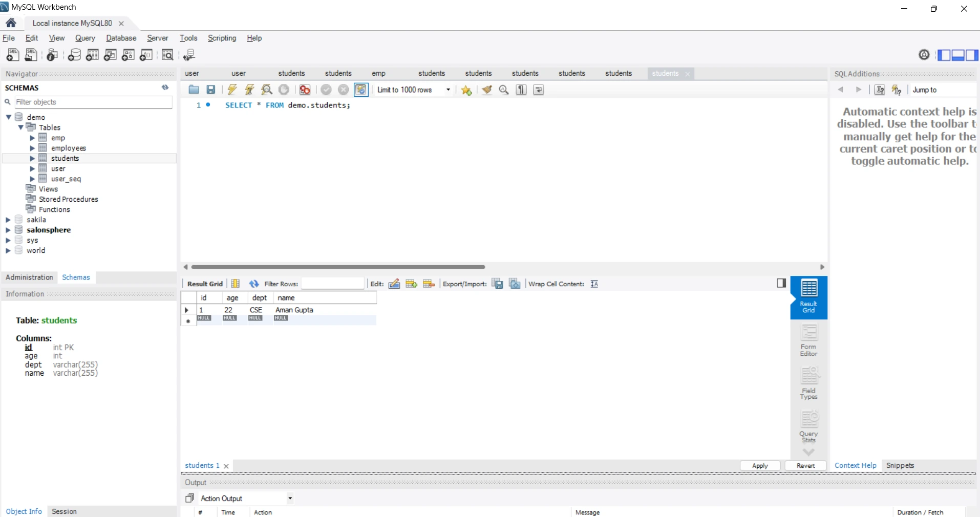This screenshot has height=517, width=980.
Task: Expand the sakila schema in the navigator
Action: [8, 220]
